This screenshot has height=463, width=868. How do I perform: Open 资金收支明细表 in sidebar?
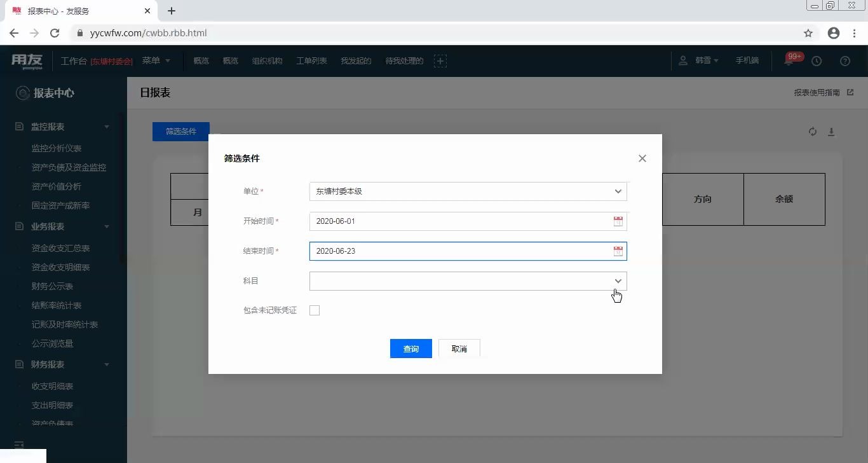(x=60, y=267)
